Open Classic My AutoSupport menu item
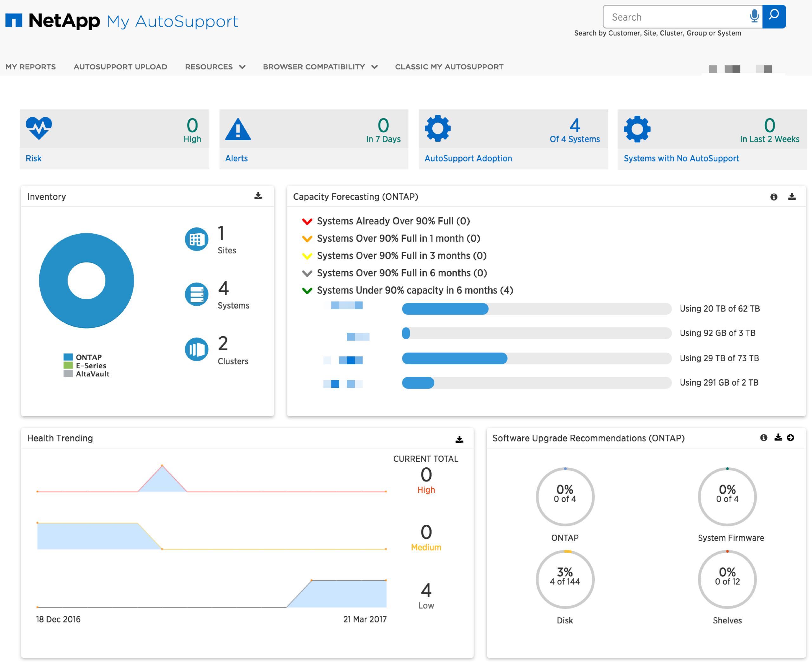This screenshot has width=812, height=664. (x=449, y=67)
